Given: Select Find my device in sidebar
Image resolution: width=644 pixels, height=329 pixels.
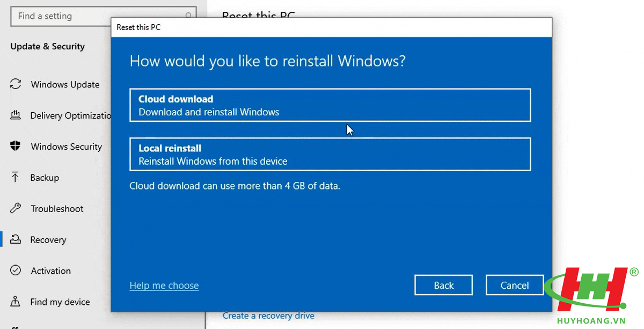Looking at the screenshot, I should (x=60, y=302).
